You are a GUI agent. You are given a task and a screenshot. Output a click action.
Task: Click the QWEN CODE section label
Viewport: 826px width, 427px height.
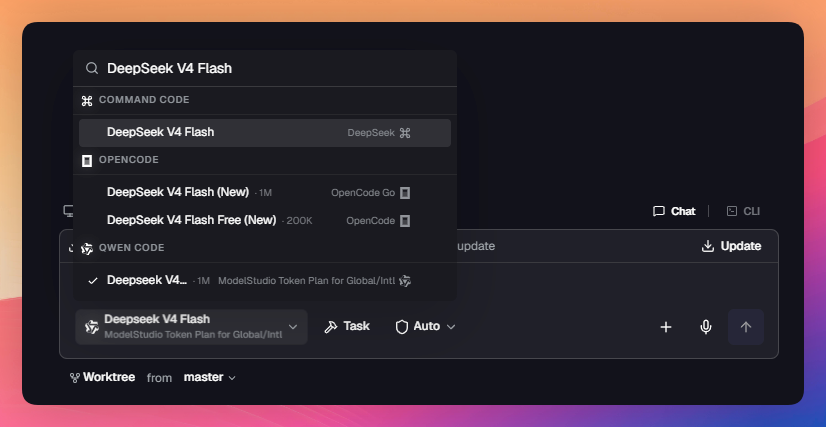pyautogui.click(x=131, y=248)
